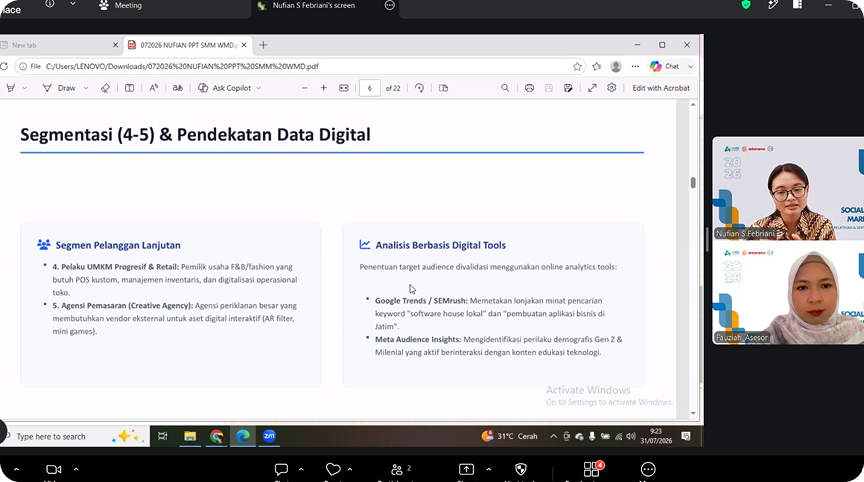Click the PDF scrollbar up arrow
The height and width of the screenshot is (482, 864).
pos(693,104)
